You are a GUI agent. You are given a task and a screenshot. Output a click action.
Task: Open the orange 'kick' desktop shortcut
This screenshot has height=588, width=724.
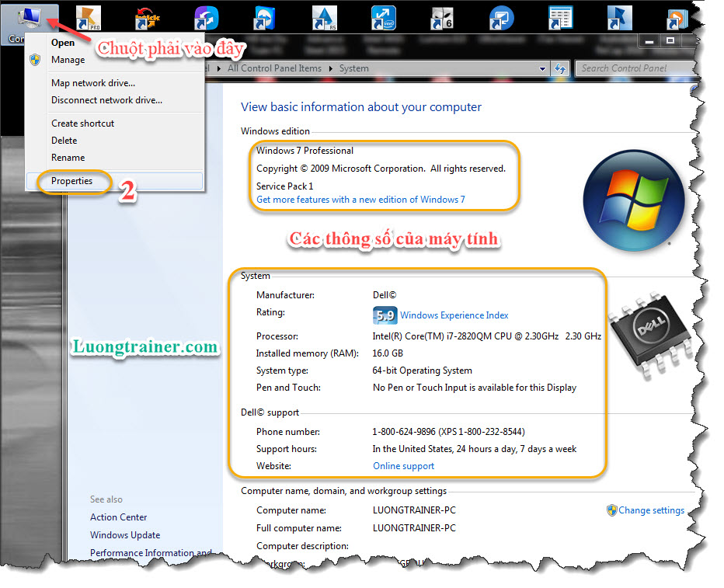(x=148, y=19)
